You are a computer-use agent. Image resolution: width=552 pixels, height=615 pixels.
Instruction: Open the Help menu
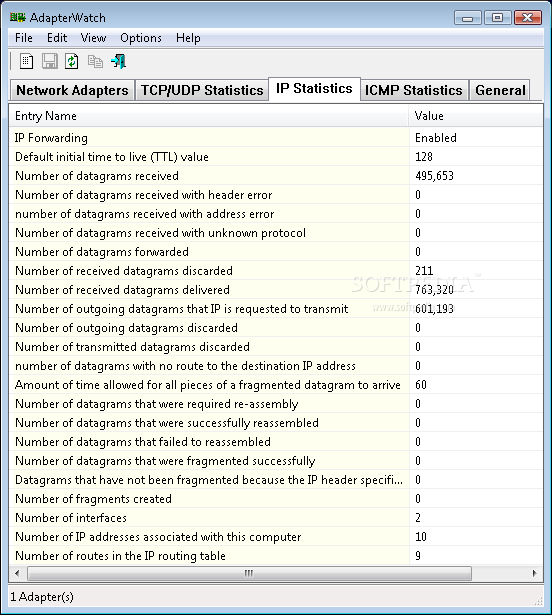188,38
